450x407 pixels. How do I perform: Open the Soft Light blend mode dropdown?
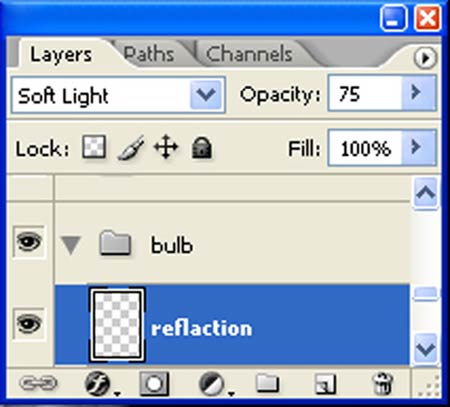(118, 95)
